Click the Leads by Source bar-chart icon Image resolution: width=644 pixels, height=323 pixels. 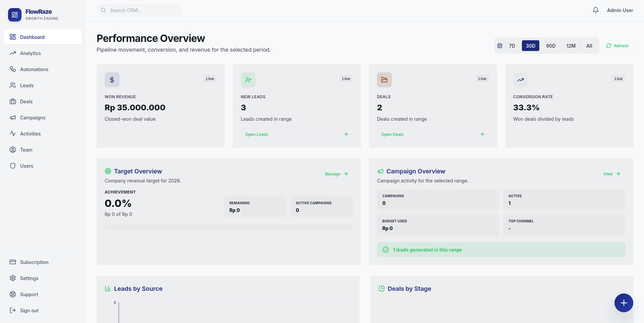click(x=108, y=288)
